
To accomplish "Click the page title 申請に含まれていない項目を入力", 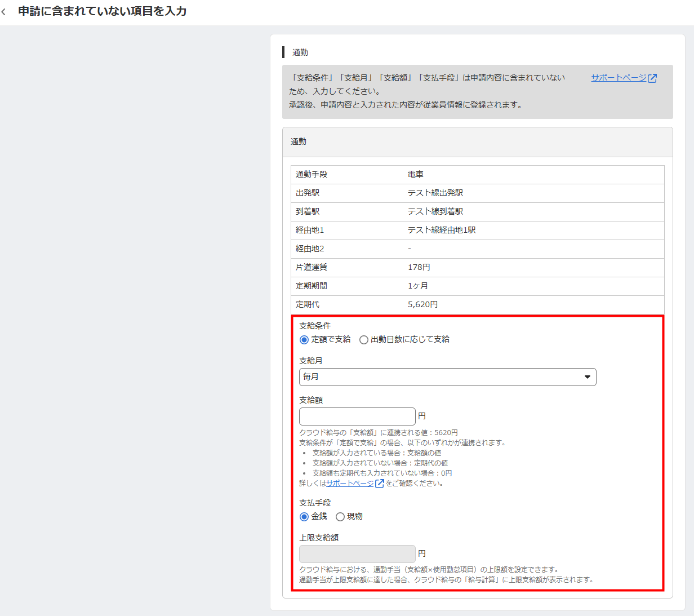I will click(x=103, y=11).
